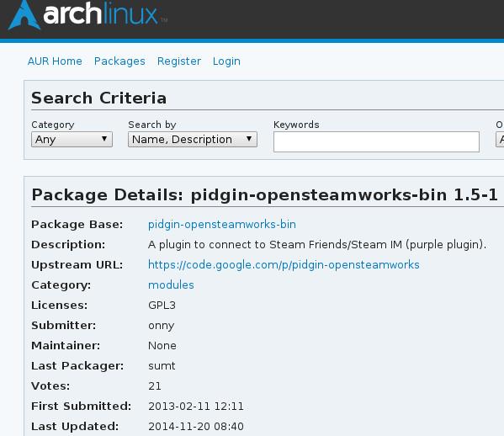The height and width of the screenshot is (436, 504).
Task: Click the Upstream URL label
Action: click(77, 265)
